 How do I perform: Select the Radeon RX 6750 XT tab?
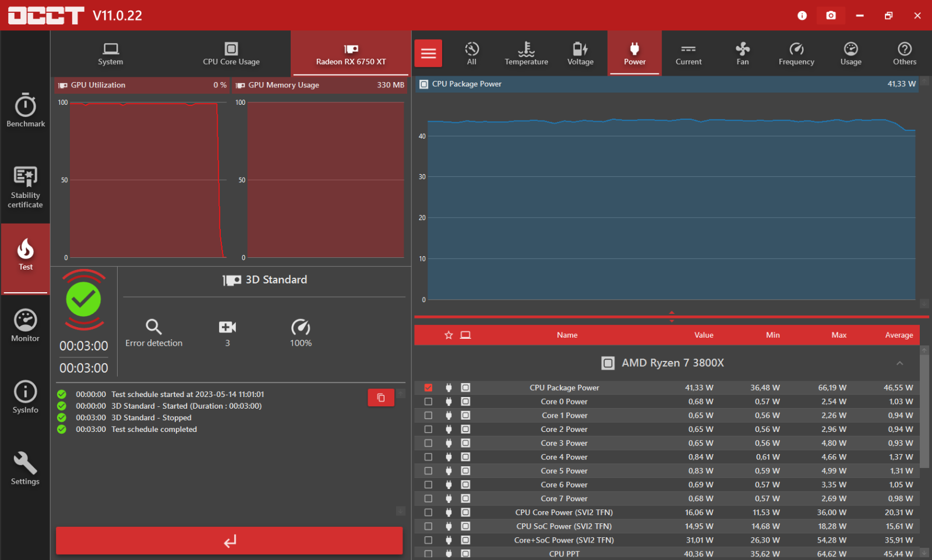coord(351,54)
